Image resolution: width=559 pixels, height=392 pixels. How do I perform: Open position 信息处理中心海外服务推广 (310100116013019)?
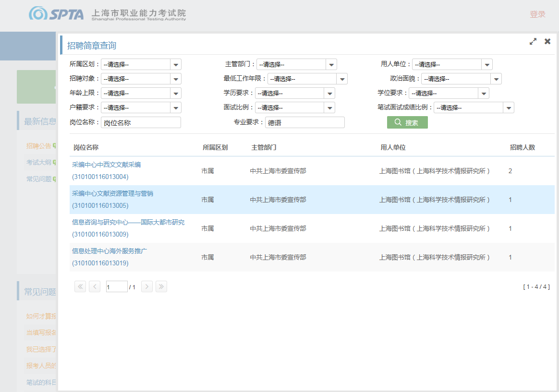[x=109, y=257]
